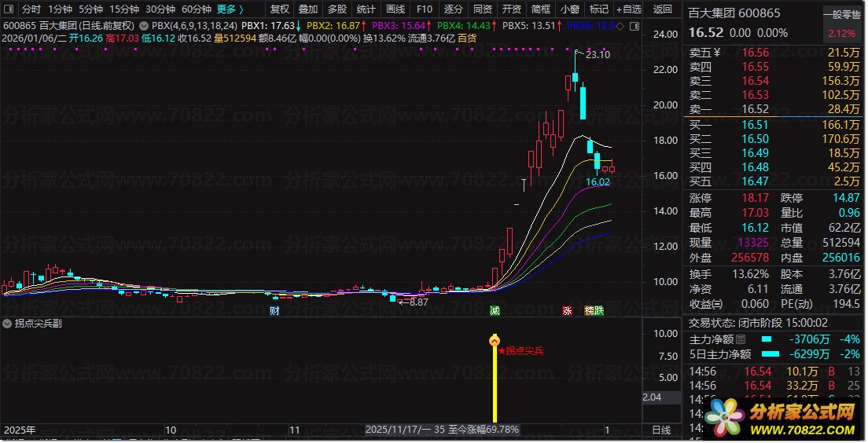Expand the PBX indicator dropdown arrow
The image size is (868, 443).
point(143,25)
